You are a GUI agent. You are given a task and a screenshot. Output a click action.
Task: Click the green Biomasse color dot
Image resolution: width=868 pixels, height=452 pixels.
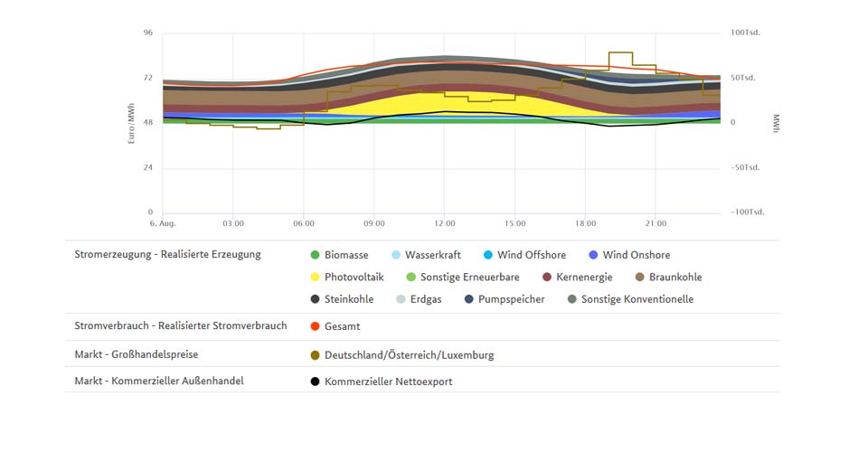point(315,255)
